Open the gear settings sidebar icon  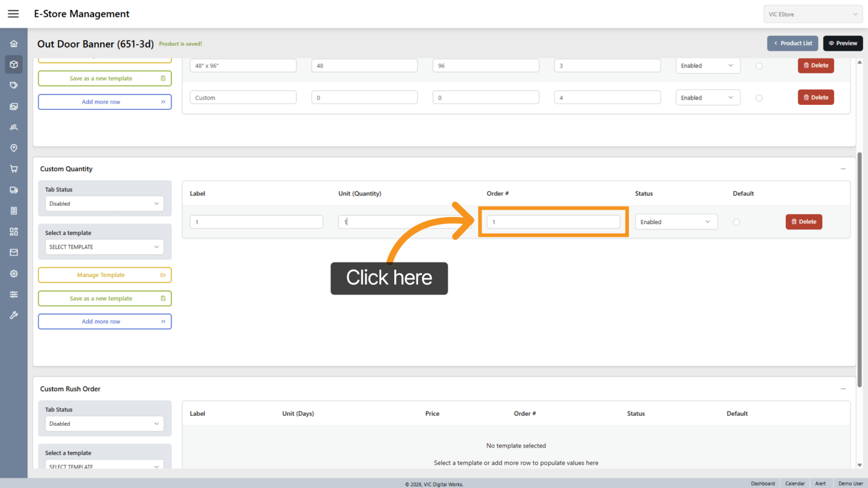coord(14,274)
